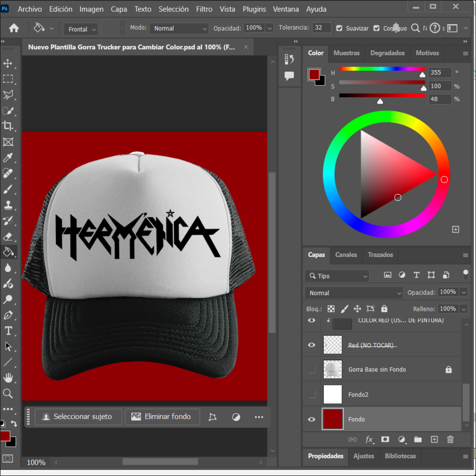Open the Capa menu
Screen dimensions: 476x476
[119, 9]
